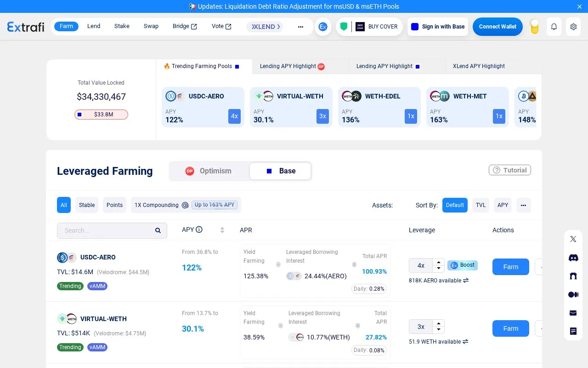Open the Medium social link
The height and width of the screenshot is (368, 588).
tap(573, 294)
